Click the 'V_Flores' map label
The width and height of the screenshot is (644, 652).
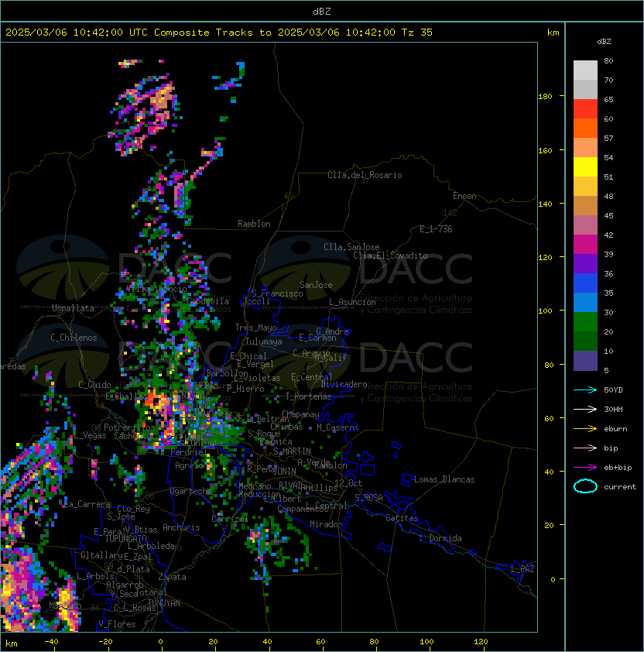click(117, 624)
